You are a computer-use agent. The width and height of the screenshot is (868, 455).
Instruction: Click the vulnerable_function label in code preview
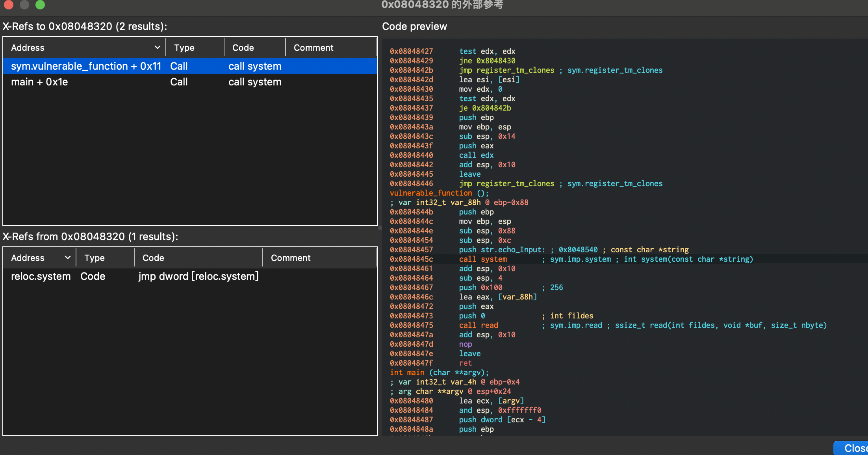coord(431,193)
